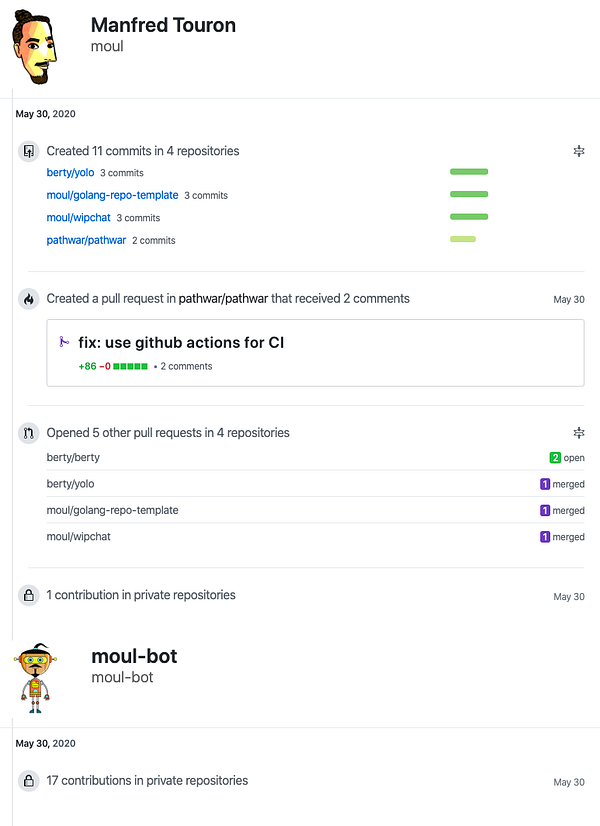The image size is (600, 826).
Task: Open the moul/wipchat repository link
Action: pyautogui.click(x=78, y=217)
